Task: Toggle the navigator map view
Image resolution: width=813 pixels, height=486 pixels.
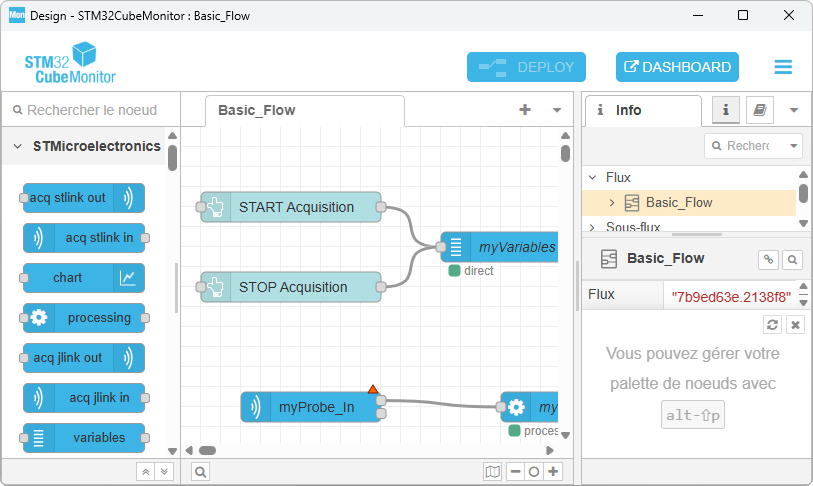Action: click(x=492, y=471)
